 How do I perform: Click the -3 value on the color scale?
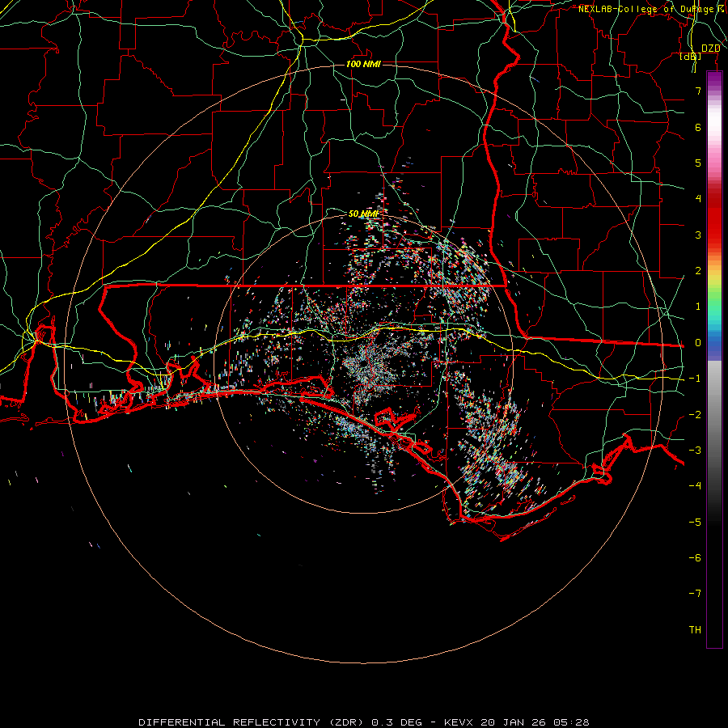pyautogui.click(x=695, y=451)
